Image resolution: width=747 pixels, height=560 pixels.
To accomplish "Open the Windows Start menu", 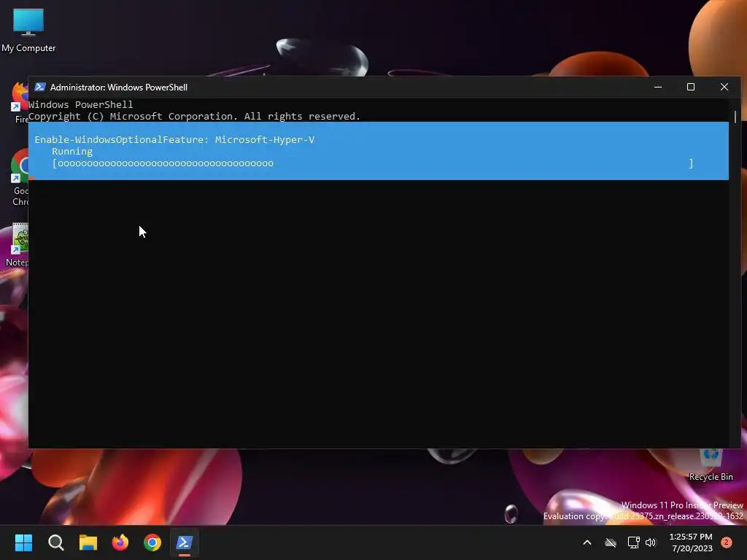I will 23,542.
